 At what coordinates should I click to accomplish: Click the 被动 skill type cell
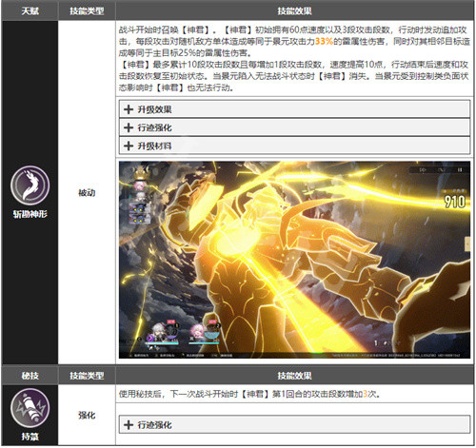pyautogui.click(x=87, y=192)
